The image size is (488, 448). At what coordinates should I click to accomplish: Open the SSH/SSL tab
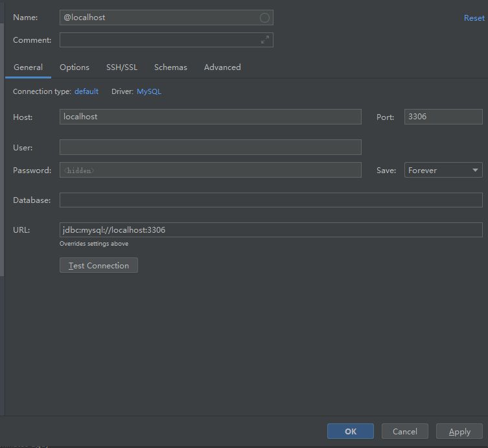click(x=122, y=67)
